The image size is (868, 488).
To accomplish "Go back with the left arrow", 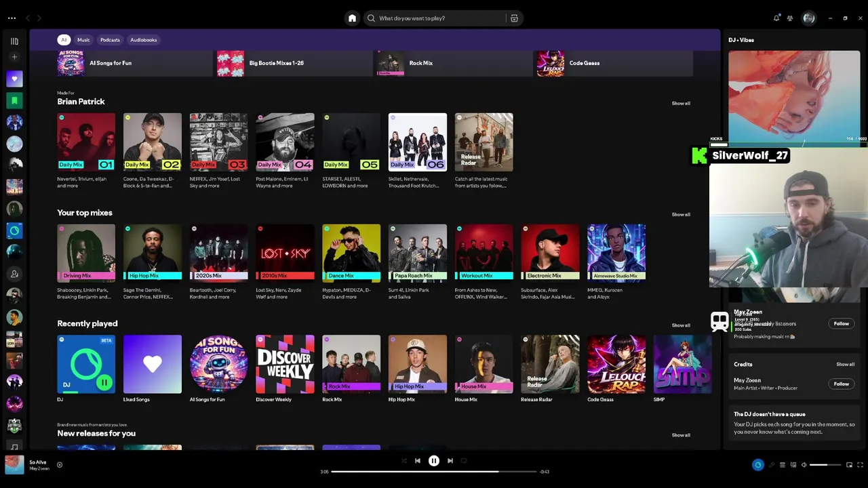I will coord(28,18).
